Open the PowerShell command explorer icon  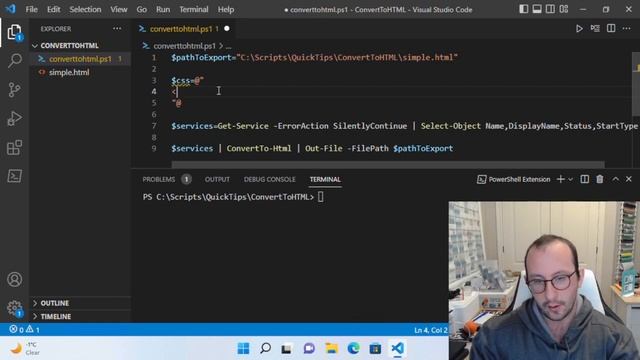click(14, 176)
